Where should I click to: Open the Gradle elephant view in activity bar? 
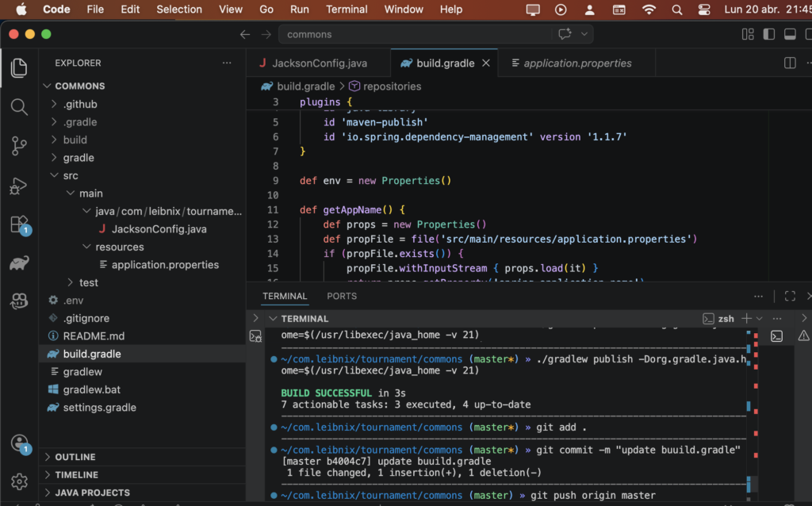pos(19,263)
